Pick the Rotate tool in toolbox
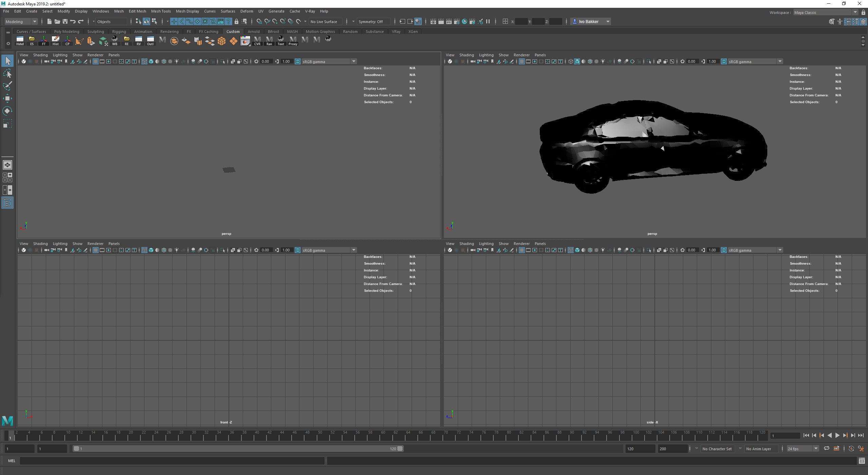This screenshot has width=868, height=475. coord(7,111)
